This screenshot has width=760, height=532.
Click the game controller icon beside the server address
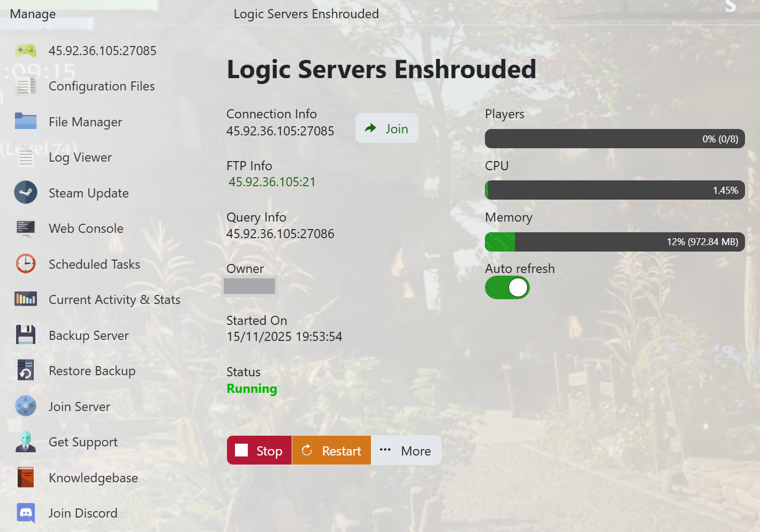(25, 51)
